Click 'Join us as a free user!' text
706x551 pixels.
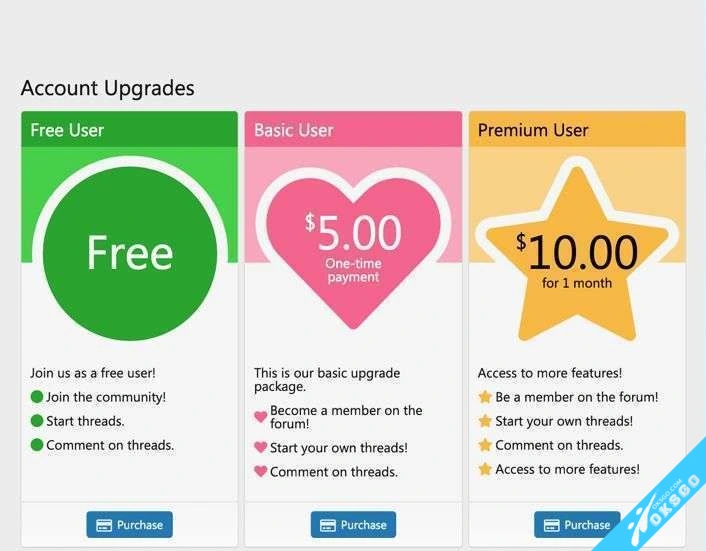93,373
